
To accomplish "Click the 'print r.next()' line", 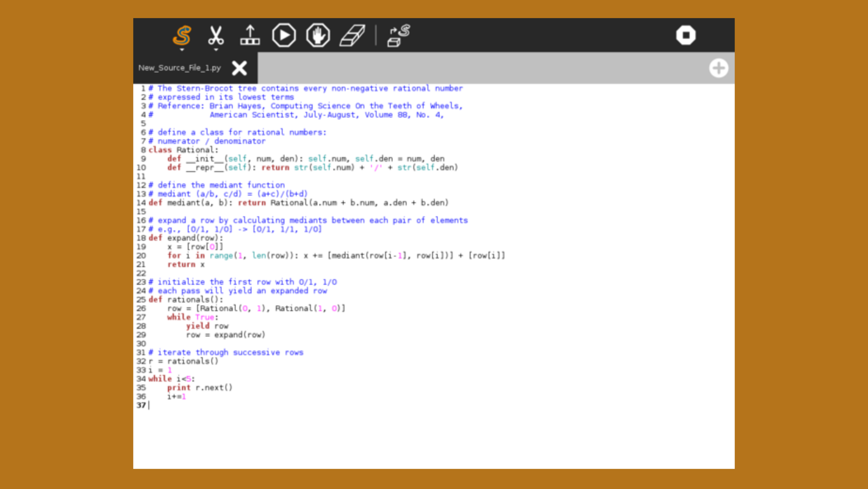I will tap(200, 388).
